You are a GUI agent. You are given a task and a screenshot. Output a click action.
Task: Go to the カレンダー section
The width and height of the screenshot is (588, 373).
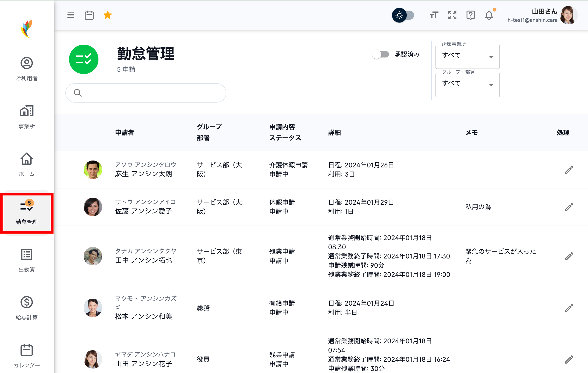coord(27,355)
